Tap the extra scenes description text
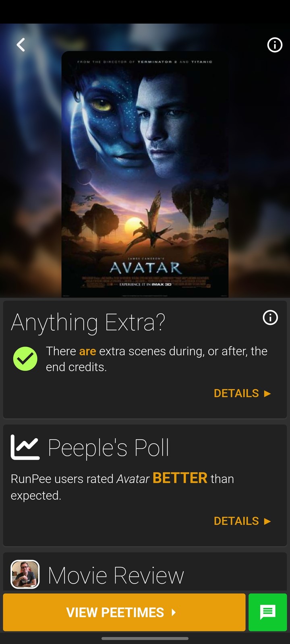The image size is (290, 644). pos(157,359)
